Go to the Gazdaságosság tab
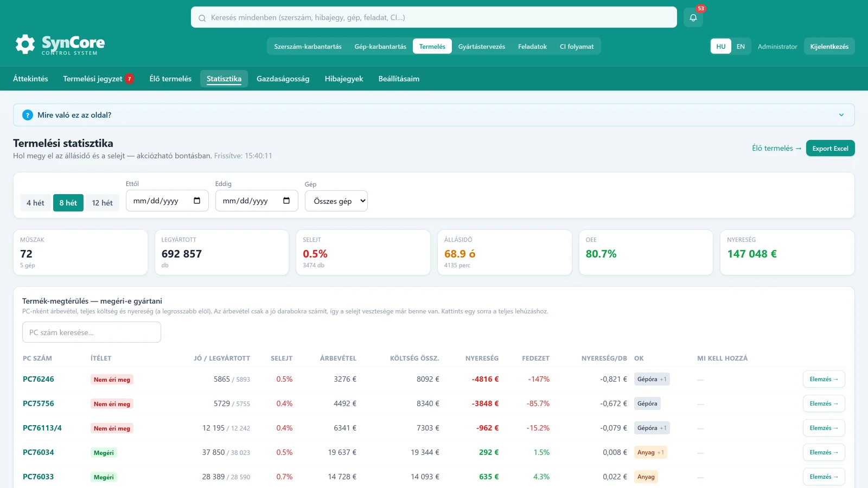Screen dimensions: 868x488 (x=283, y=79)
